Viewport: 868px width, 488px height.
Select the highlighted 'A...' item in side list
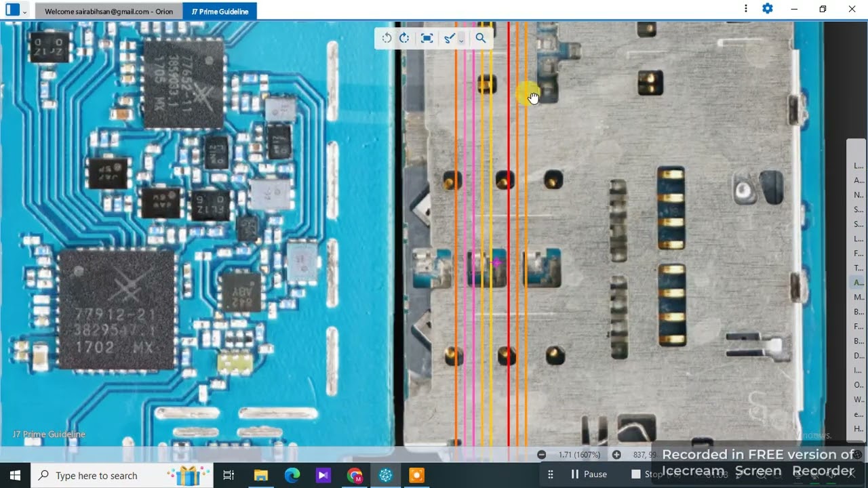[x=859, y=283]
